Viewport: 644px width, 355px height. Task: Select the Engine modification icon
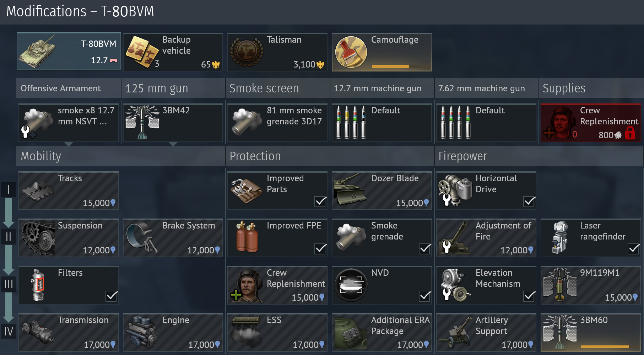[x=142, y=333]
